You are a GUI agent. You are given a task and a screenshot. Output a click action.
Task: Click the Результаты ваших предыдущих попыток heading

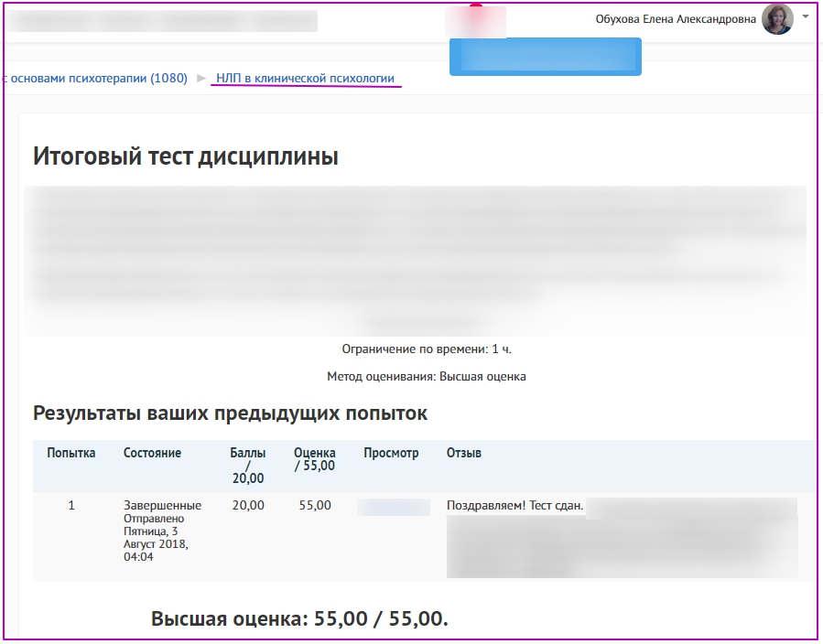tap(230, 413)
